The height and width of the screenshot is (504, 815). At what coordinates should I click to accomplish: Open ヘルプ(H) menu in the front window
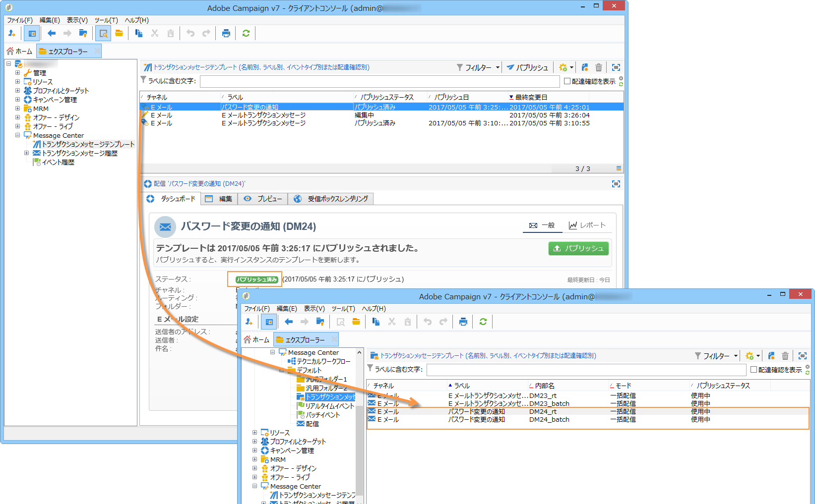click(x=374, y=309)
